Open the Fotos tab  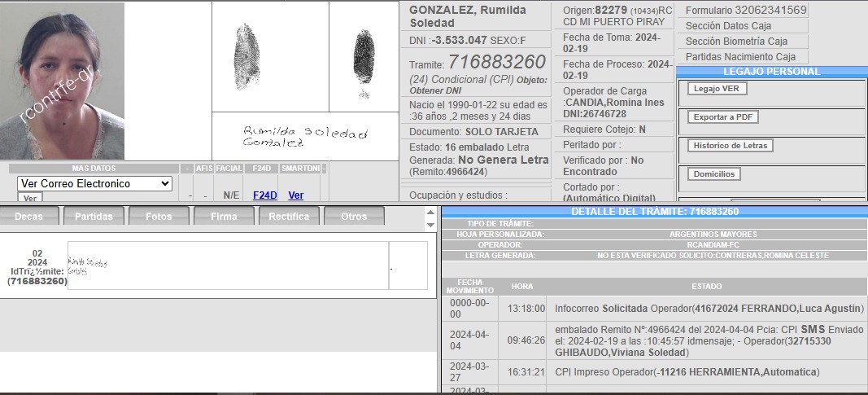[159, 217]
